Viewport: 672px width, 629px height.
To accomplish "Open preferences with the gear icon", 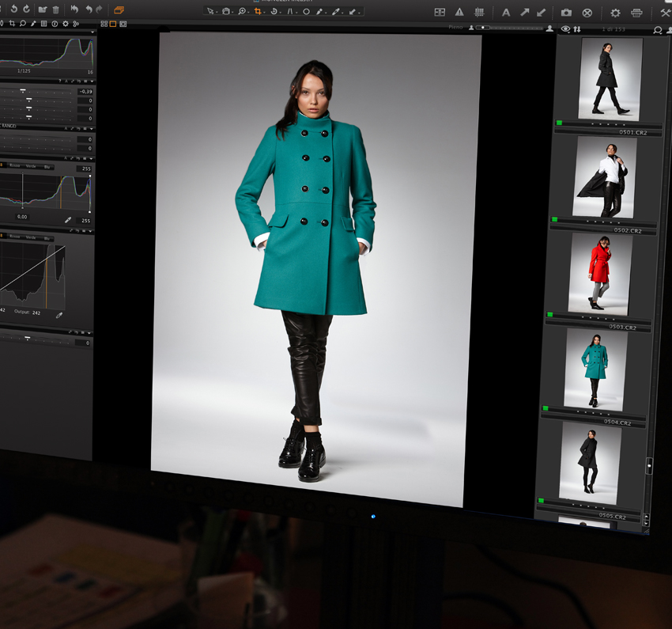I will 615,13.
